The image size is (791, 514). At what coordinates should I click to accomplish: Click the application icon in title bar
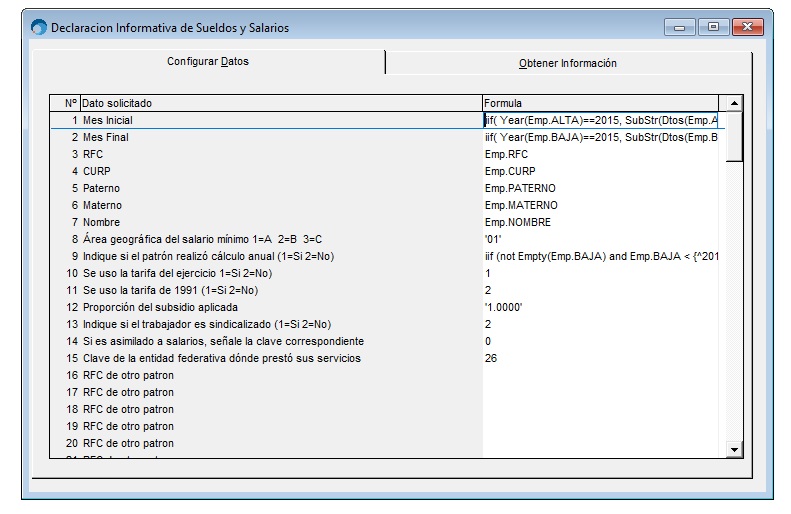click(39, 28)
